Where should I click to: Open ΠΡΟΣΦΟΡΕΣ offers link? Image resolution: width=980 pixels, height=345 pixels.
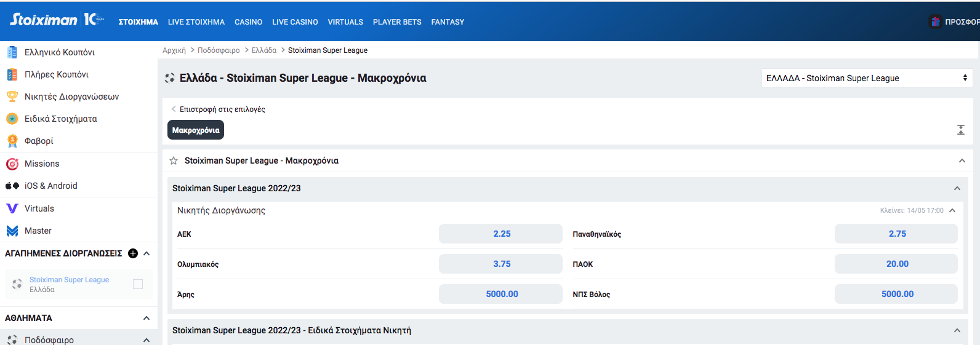pos(962,22)
